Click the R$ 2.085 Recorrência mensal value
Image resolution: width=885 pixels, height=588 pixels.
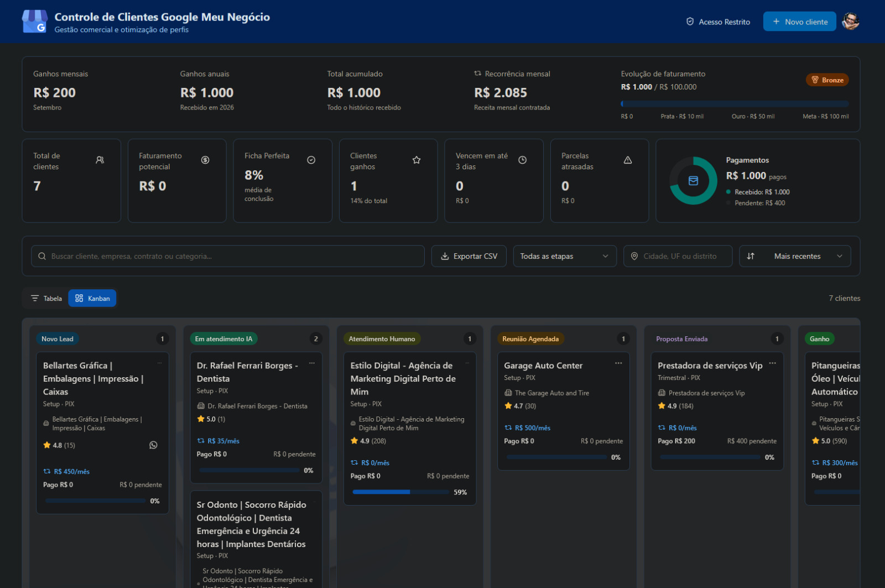[x=501, y=93]
